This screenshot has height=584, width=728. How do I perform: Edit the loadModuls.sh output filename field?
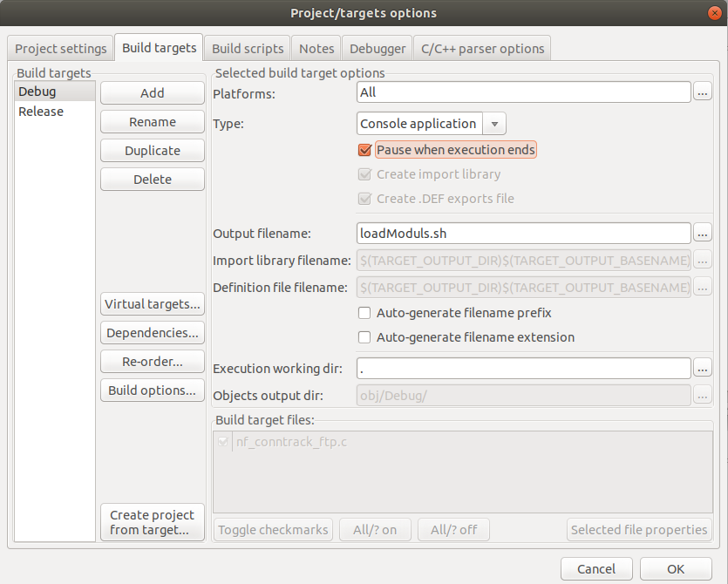tap(523, 233)
